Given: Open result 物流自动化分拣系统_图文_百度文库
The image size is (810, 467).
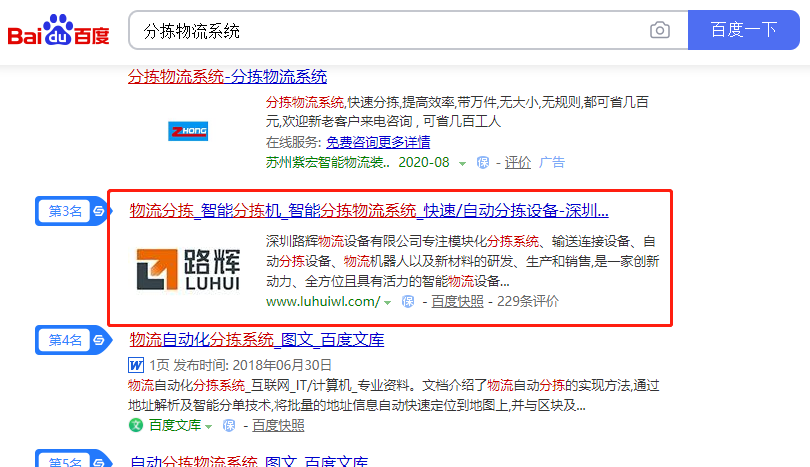Looking at the screenshot, I should pyautogui.click(x=257, y=340).
